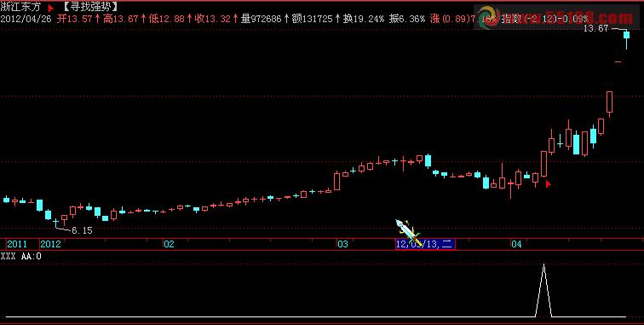
Task: Click the open price 开13.57
Action: coord(74,19)
